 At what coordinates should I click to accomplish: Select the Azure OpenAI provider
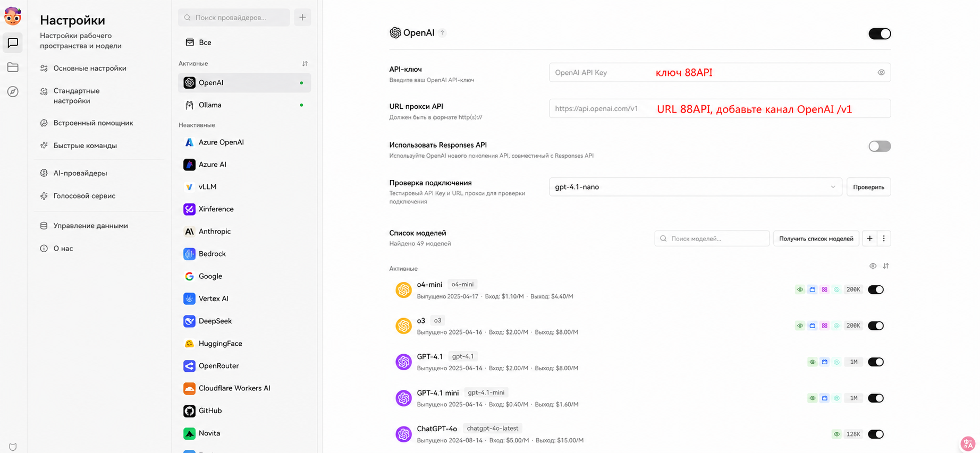[244, 142]
